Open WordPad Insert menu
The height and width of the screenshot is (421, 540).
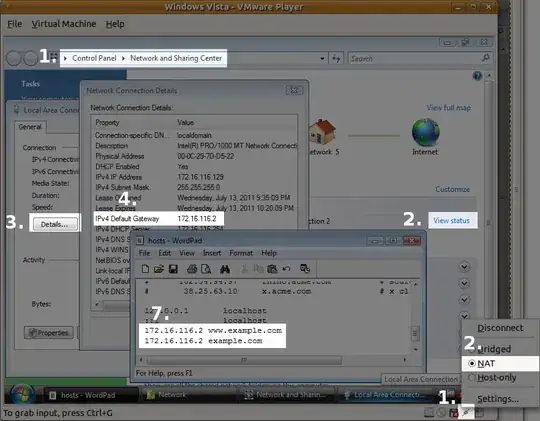pos(212,253)
